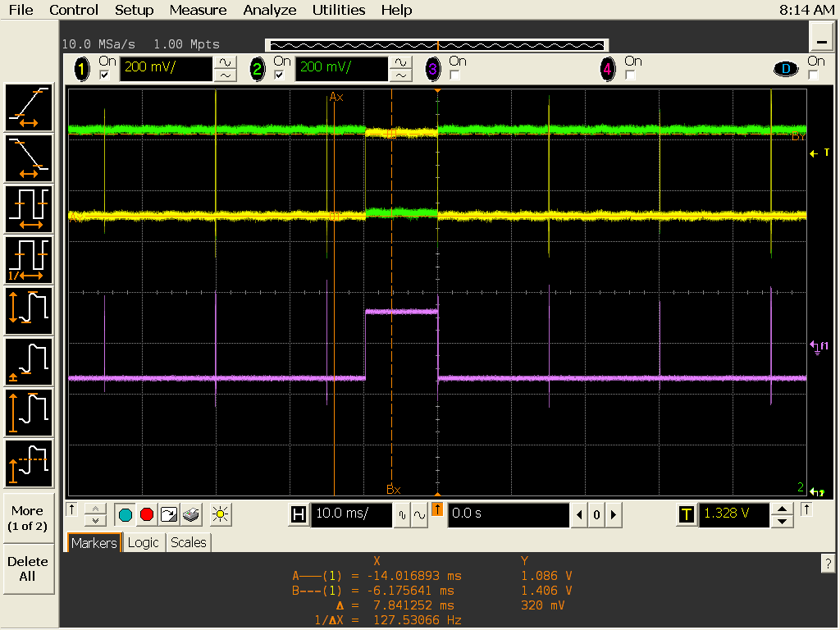
Task: Click the channel 2 vertical scale field
Action: (340, 69)
